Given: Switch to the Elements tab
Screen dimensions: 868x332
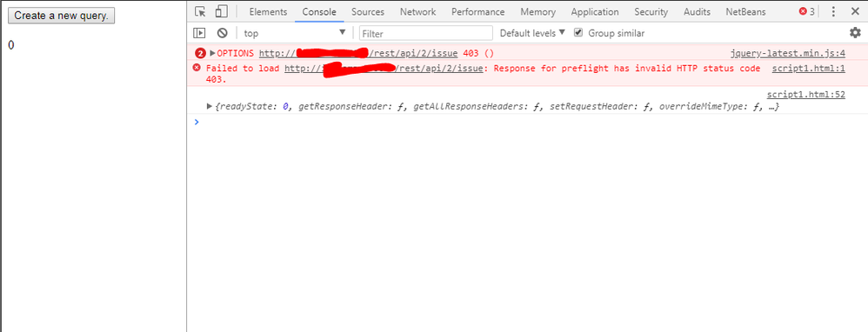Looking at the screenshot, I should [268, 11].
